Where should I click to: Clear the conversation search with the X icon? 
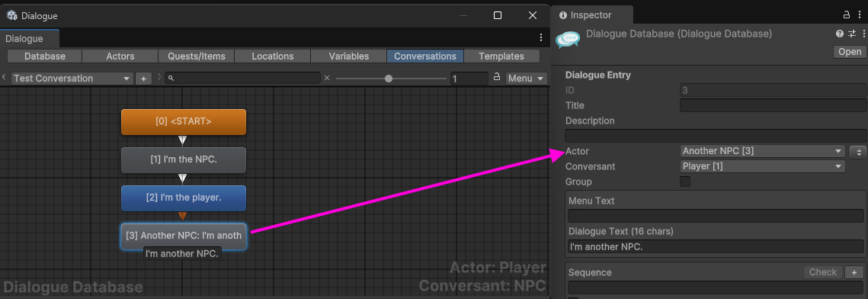tap(327, 78)
